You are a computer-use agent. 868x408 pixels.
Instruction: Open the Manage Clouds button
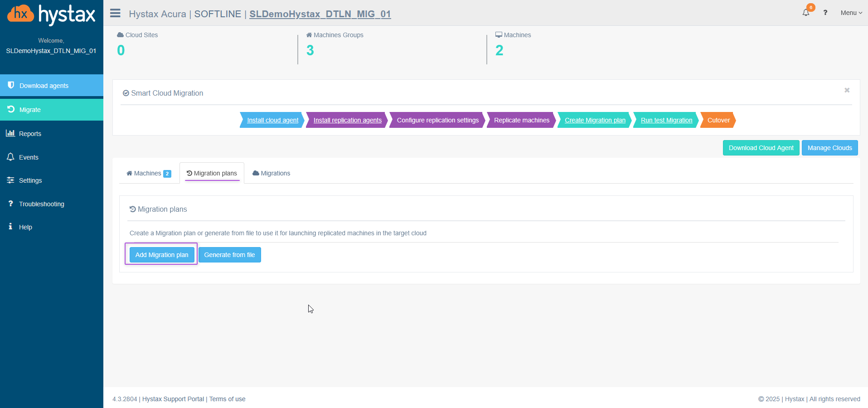pyautogui.click(x=829, y=148)
